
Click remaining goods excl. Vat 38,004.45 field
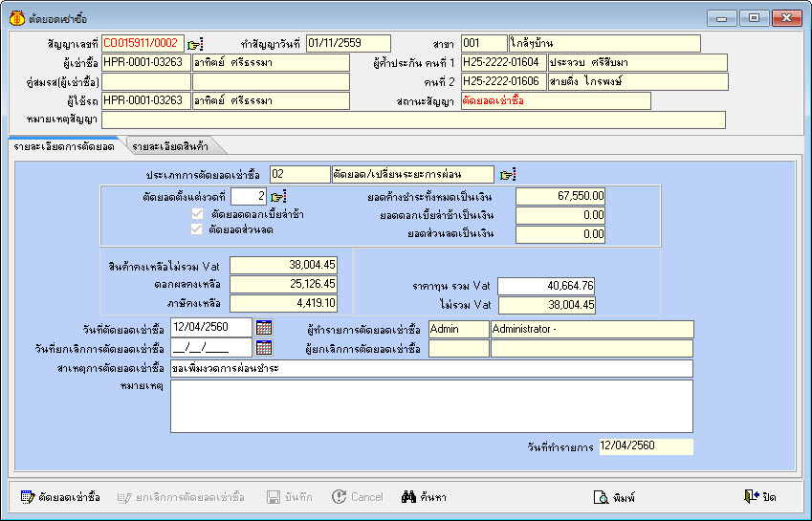pyautogui.click(x=284, y=265)
